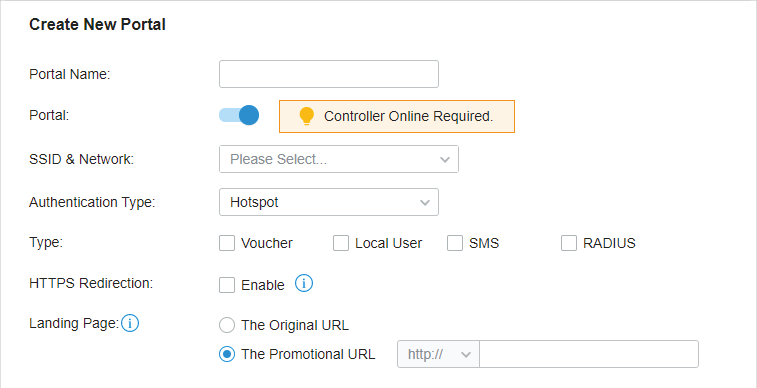Tick the RADIUS type checkbox
This screenshot has width=757, height=388.
[x=569, y=243]
